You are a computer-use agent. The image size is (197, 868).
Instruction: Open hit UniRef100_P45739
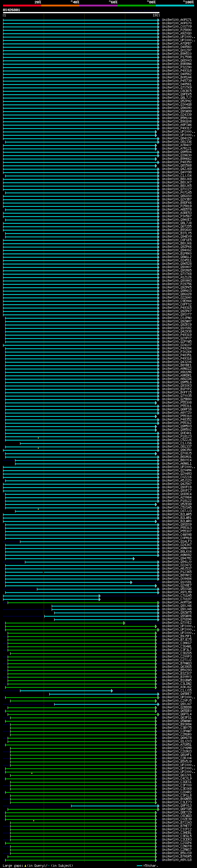point(177,81)
